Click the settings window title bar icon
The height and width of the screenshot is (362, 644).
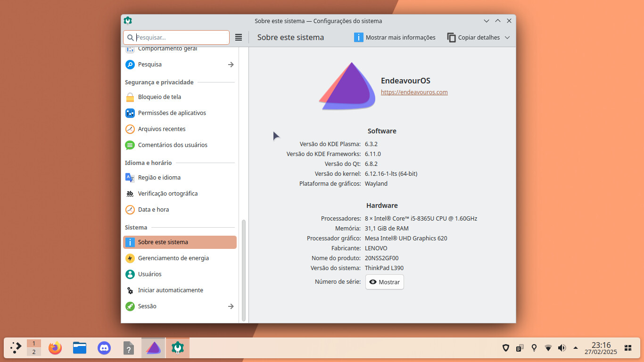[128, 21]
